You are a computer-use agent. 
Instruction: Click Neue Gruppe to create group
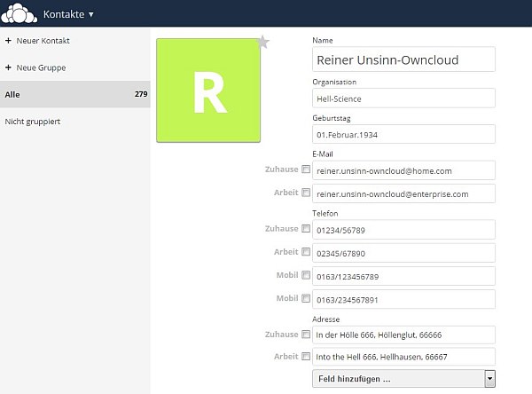click(41, 67)
